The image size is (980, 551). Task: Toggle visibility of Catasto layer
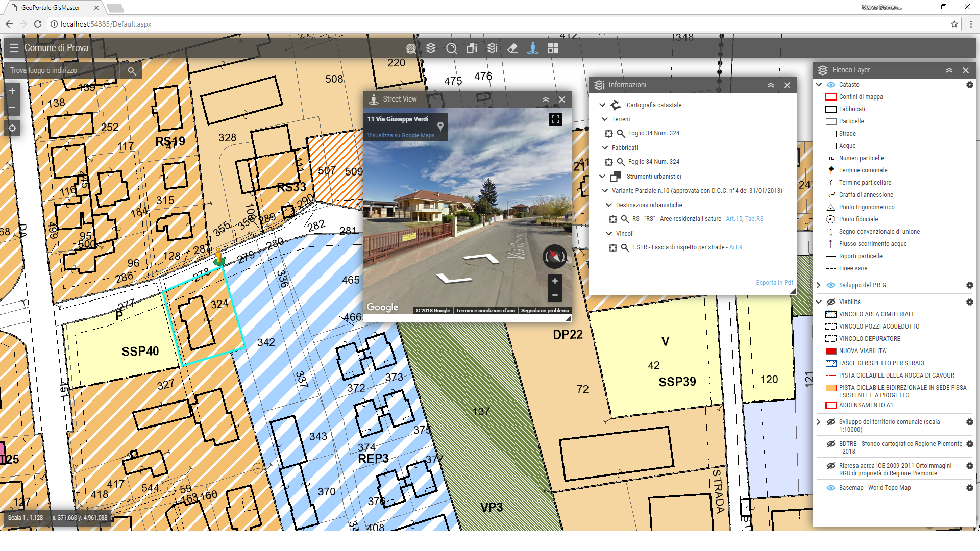pyautogui.click(x=831, y=85)
